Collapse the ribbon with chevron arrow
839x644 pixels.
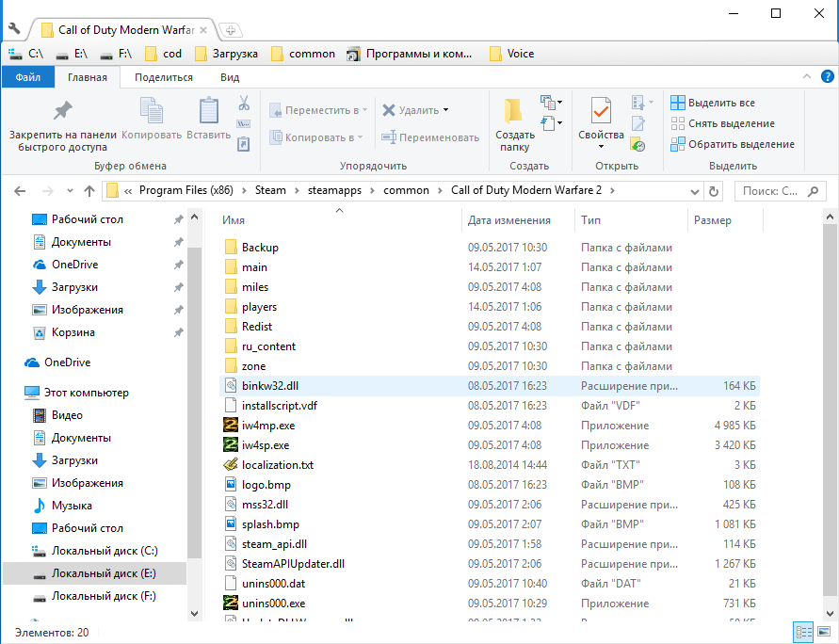click(807, 76)
